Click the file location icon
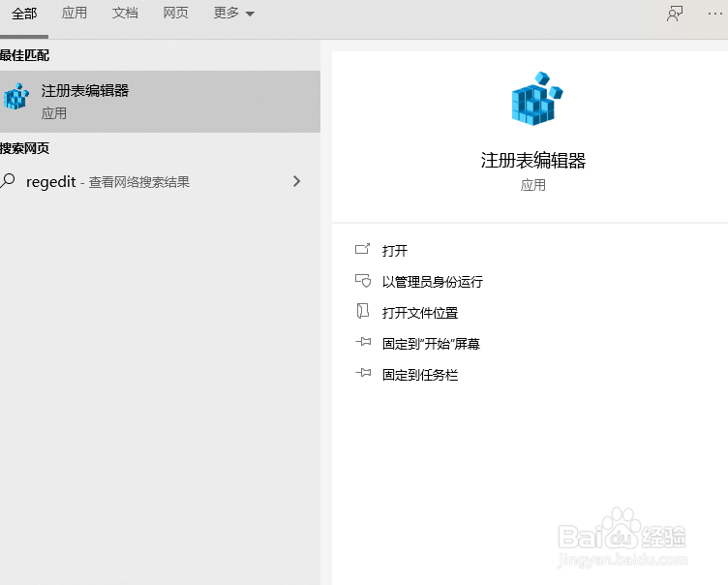Image resolution: width=728 pixels, height=585 pixels. [363, 311]
